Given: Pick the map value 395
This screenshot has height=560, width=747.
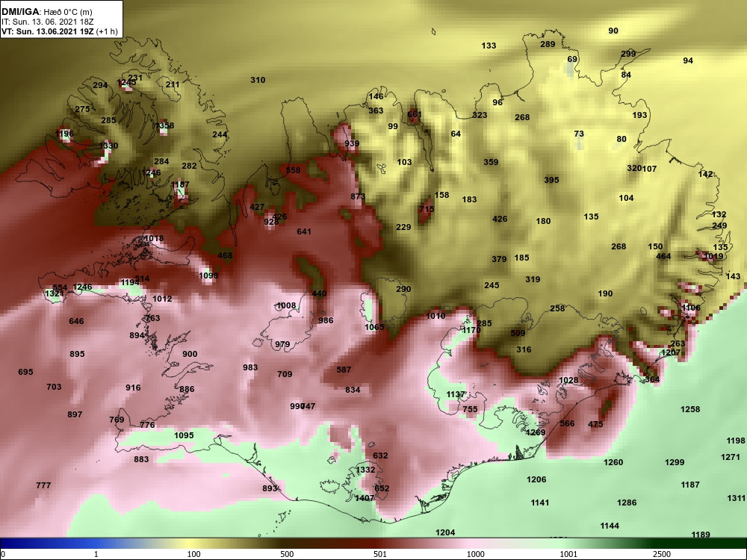Looking at the screenshot, I should coord(551,180).
